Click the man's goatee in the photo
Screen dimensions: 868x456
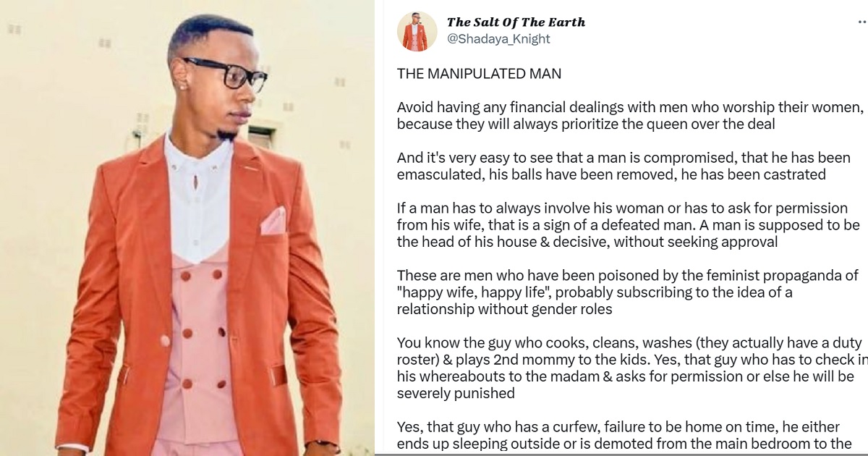point(226,135)
